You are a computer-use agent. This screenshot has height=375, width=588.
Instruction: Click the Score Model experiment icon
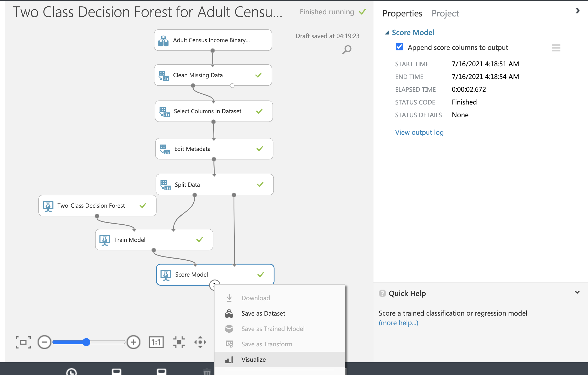[166, 274]
